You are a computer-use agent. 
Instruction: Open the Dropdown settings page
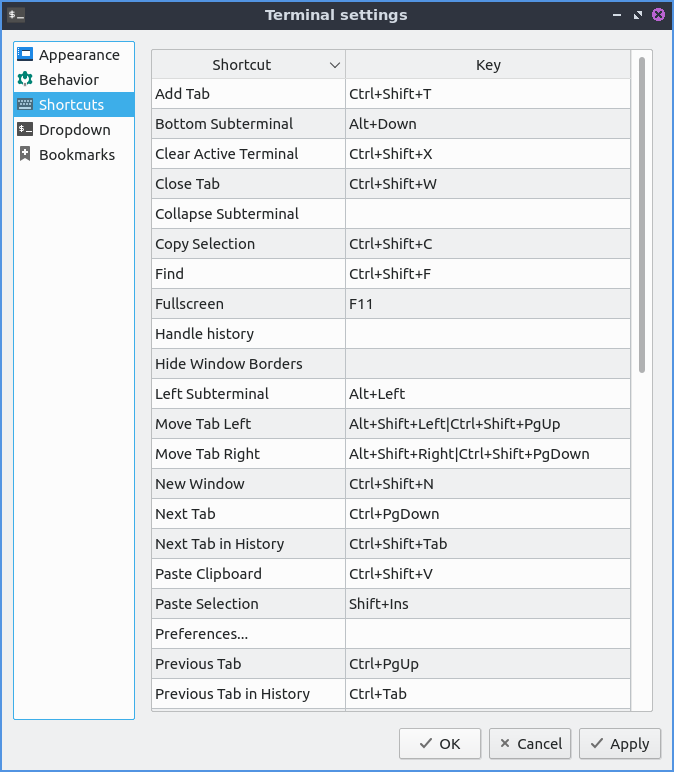(x=74, y=130)
